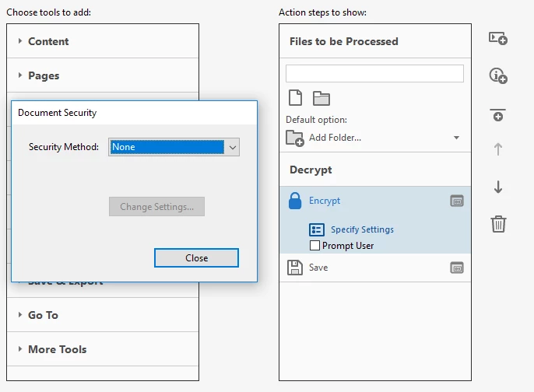Click the Add Folder icon with plus
Screen dimensions: 534x392
click(x=294, y=138)
